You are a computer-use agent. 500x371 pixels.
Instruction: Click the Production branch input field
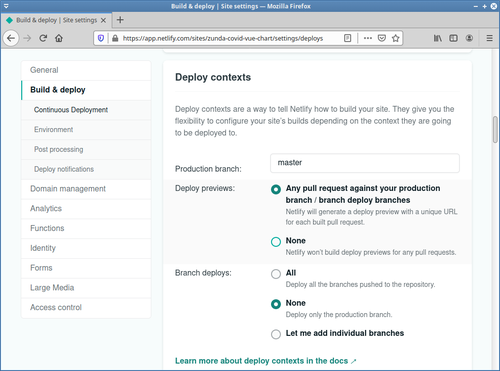click(x=365, y=163)
